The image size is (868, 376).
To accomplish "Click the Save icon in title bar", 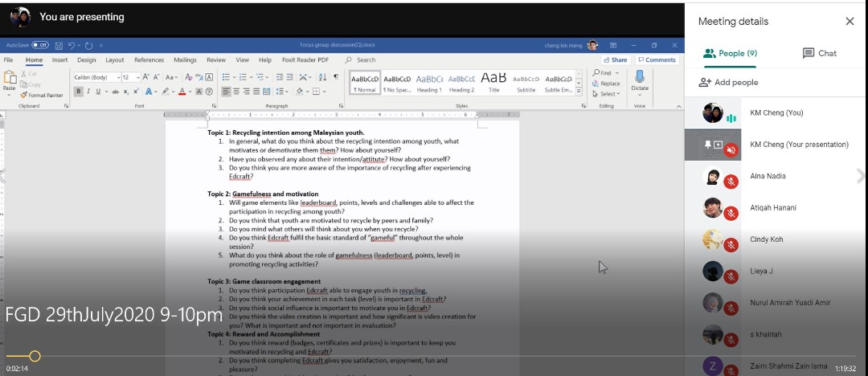I will (x=58, y=45).
